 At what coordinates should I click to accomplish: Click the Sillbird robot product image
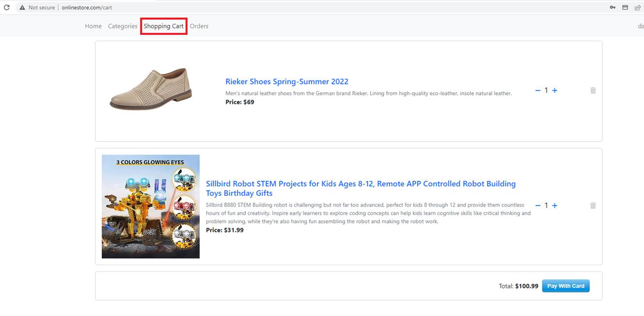pyautogui.click(x=151, y=206)
